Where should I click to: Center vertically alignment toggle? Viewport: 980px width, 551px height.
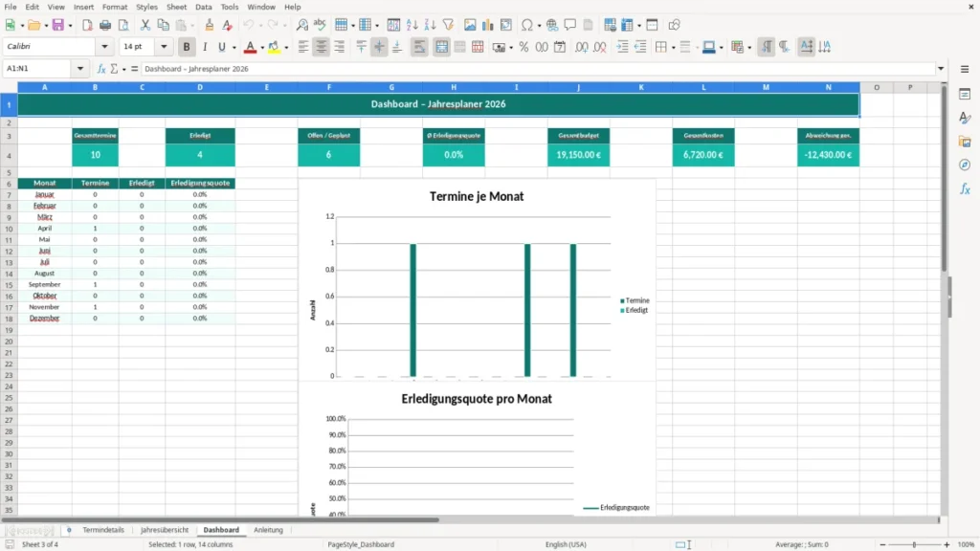(379, 47)
